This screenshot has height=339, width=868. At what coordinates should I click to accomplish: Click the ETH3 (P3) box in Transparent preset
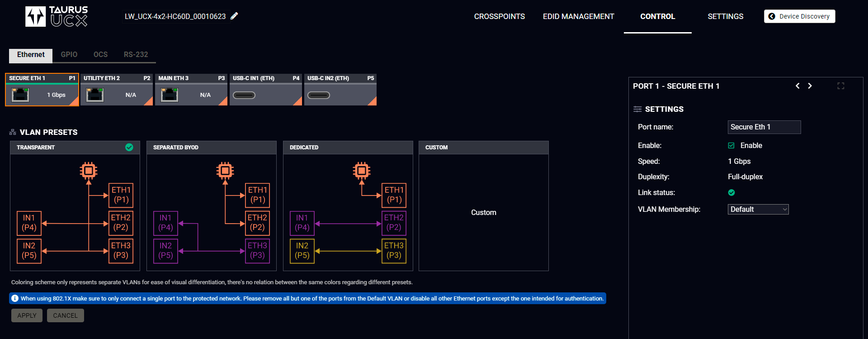point(121,251)
